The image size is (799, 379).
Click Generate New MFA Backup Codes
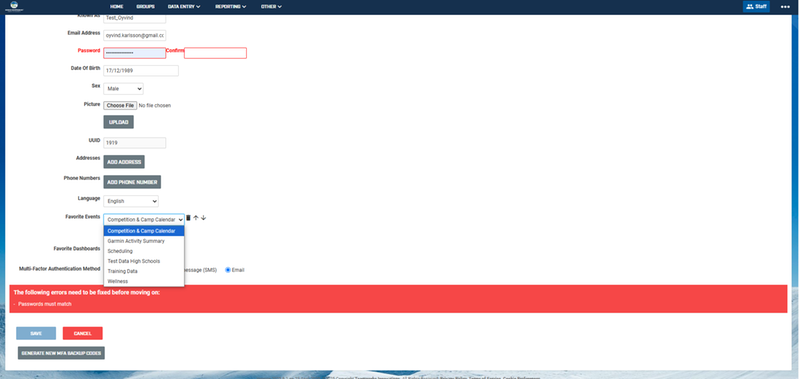pyautogui.click(x=61, y=353)
